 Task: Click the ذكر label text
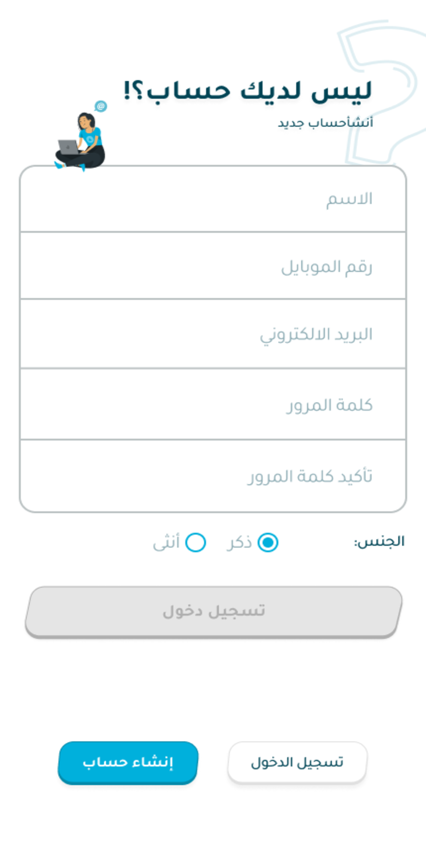point(239,542)
